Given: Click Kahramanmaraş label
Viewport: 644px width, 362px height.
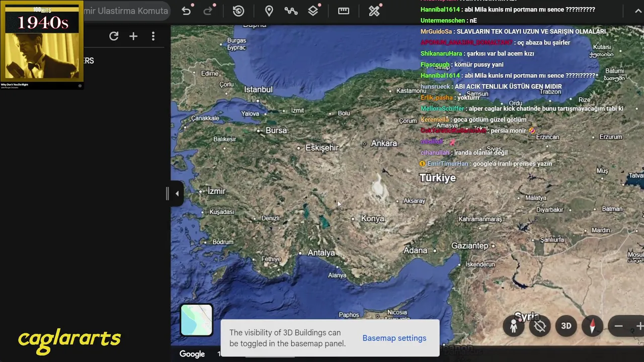Looking at the screenshot, I should click(480, 219).
